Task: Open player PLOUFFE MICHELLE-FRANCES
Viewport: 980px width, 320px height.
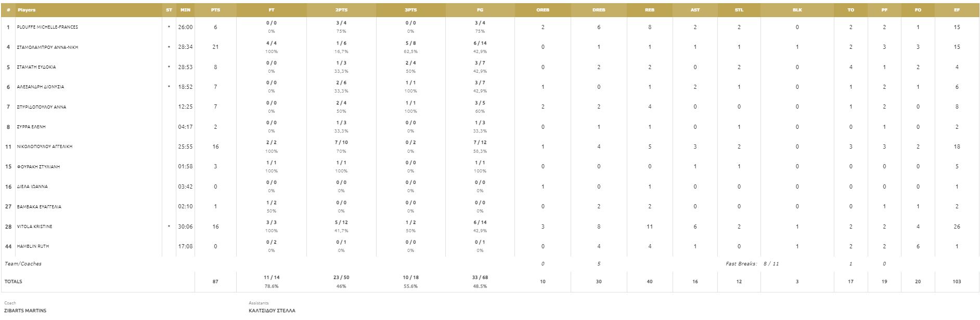Action: point(47,27)
